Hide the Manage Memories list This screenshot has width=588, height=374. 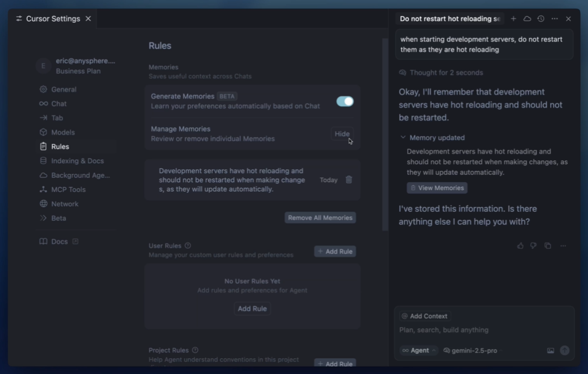(341, 133)
